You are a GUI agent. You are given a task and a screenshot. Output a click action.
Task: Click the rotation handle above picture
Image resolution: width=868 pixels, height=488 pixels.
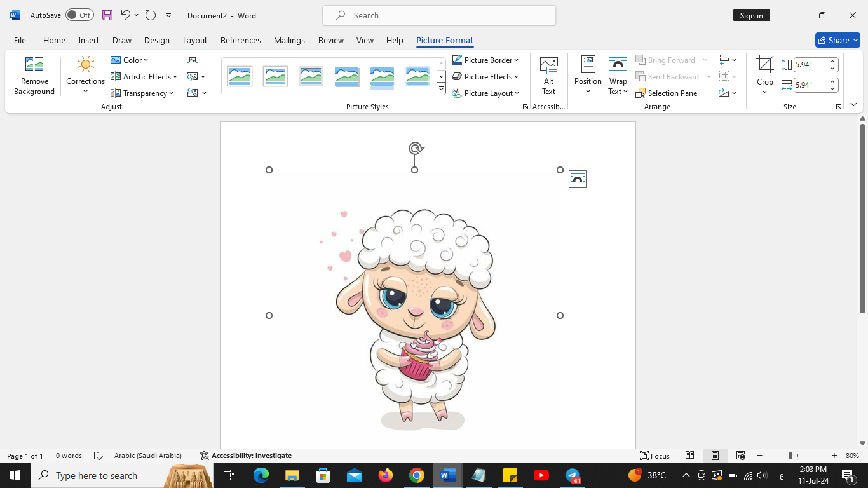416,149
